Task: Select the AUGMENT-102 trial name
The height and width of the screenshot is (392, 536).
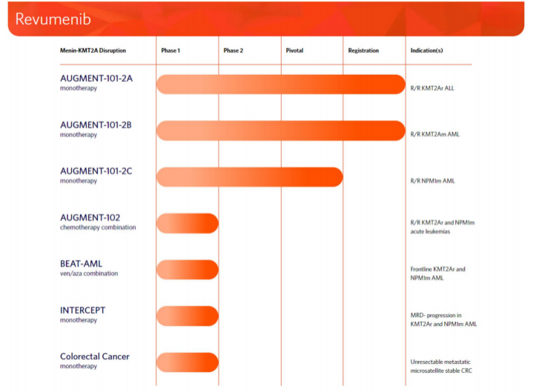Action: pos(90,217)
